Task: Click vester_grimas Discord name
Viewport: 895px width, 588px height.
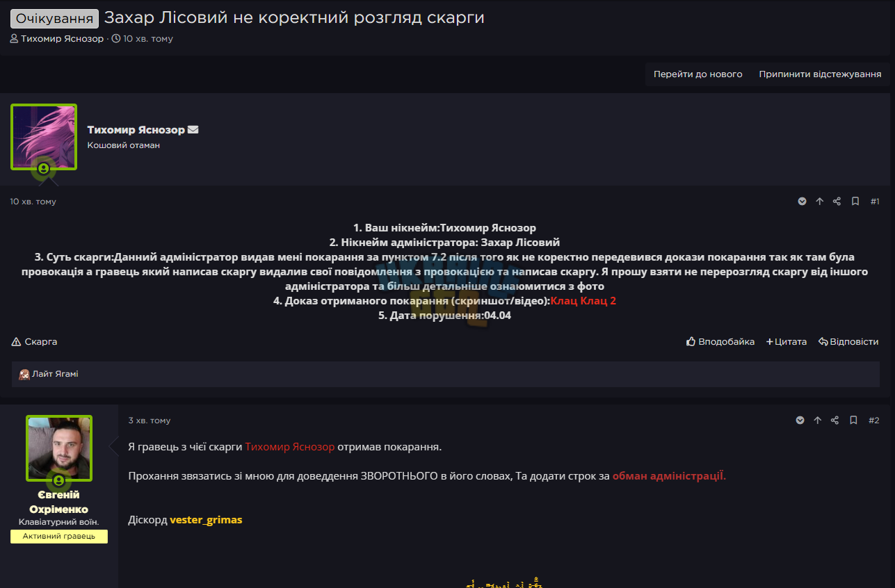Action: 206,520
